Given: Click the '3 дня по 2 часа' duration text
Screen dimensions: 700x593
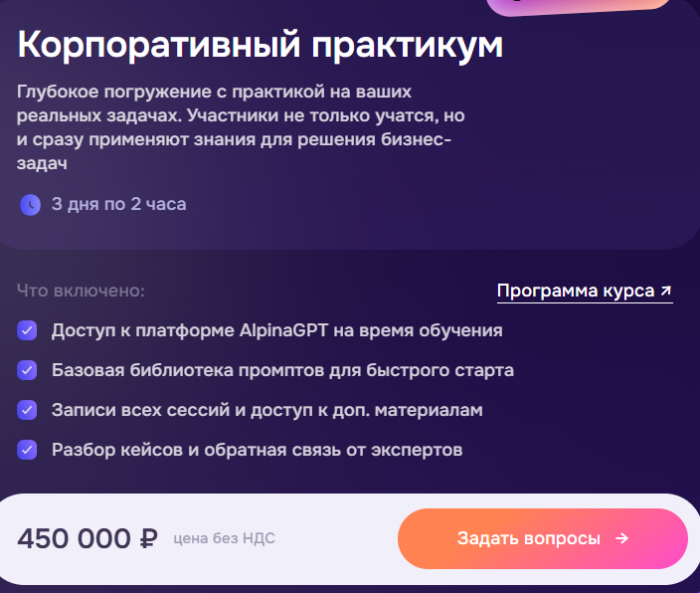Looking at the screenshot, I should [118, 205].
